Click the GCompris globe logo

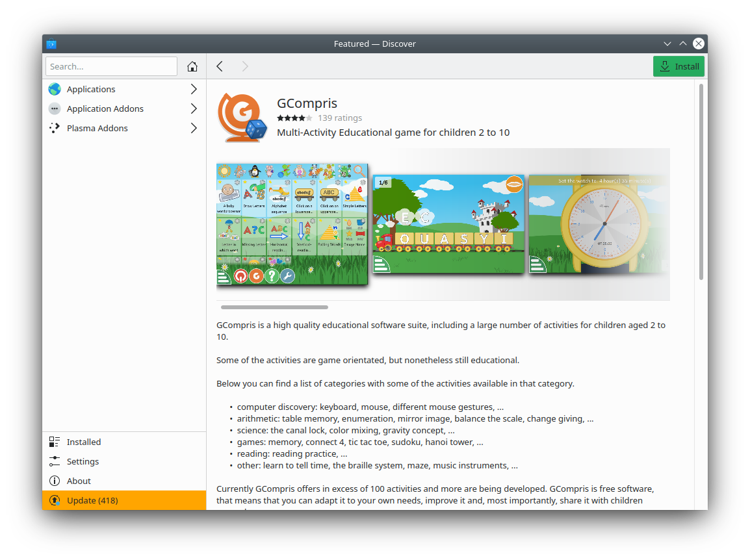pyautogui.click(x=242, y=118)
